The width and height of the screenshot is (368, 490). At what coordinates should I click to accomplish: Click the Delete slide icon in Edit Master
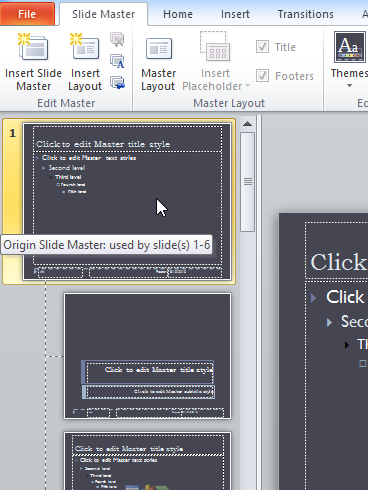[117, 39]
